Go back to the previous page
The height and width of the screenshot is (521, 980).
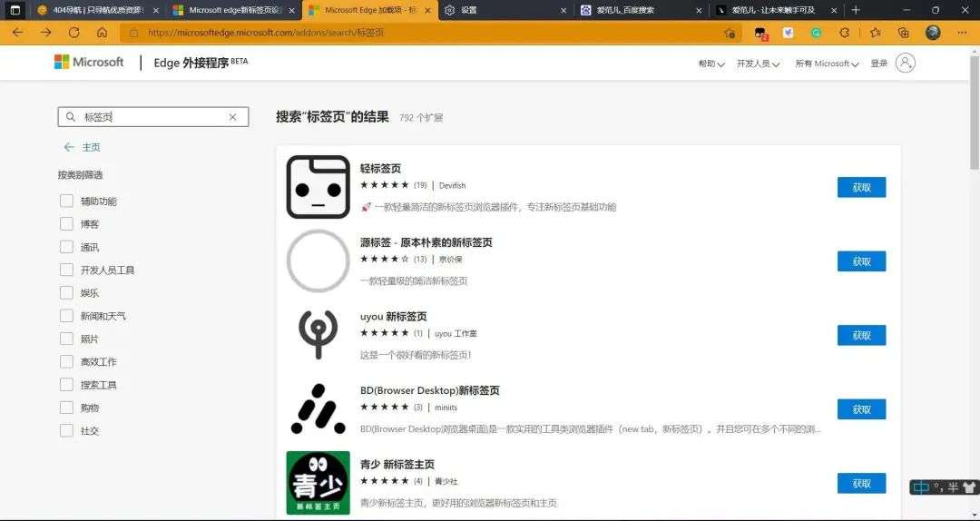(x=17, y=33)
